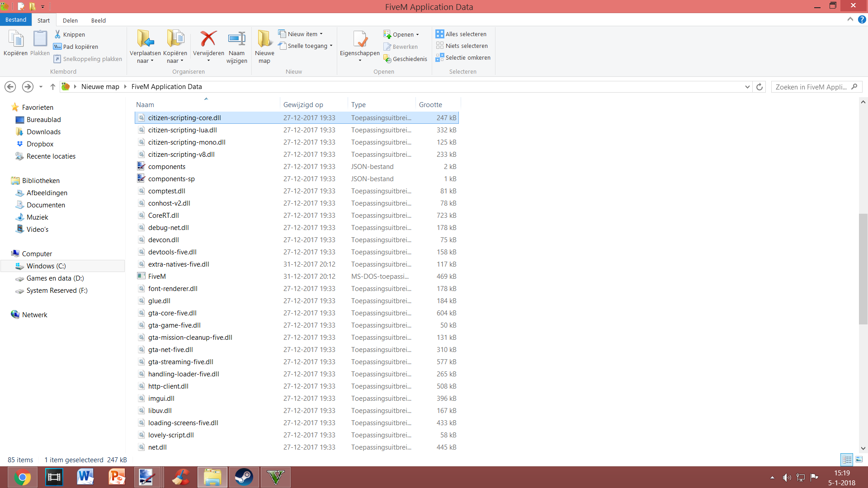Open PowerPoint from taskbar

click(117, 477)
